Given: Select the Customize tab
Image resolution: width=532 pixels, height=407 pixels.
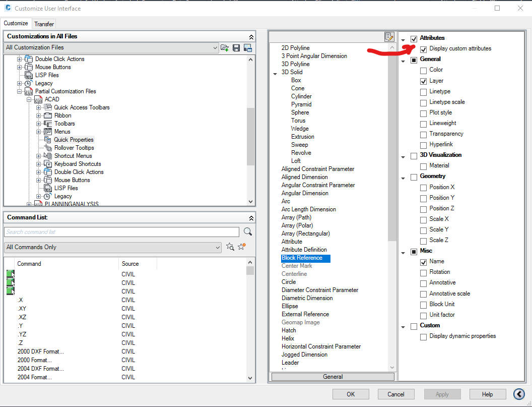Looking at the screenshot, I should [x=16, y=23].
